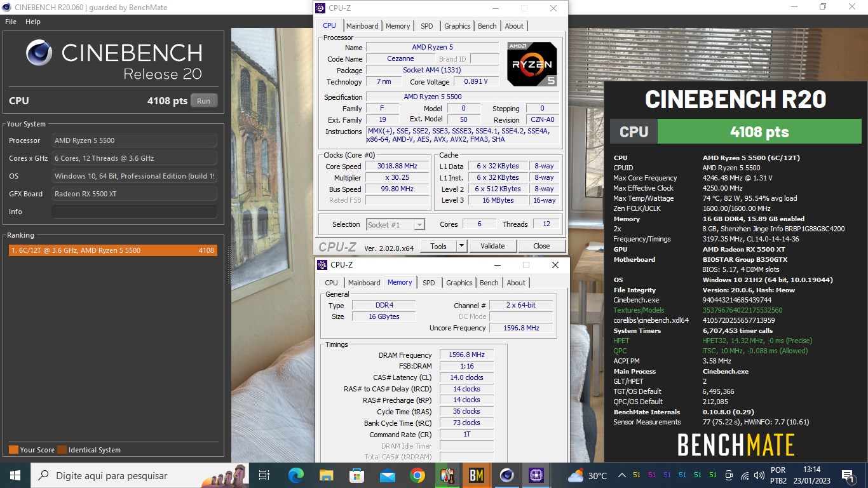Switch to Bench tab in upper CPU-Z
868x488 pixels.
(x=487, y=26)
